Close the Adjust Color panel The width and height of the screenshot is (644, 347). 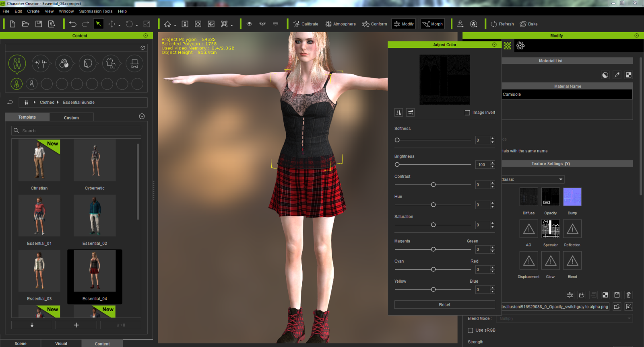click(494, 45)
